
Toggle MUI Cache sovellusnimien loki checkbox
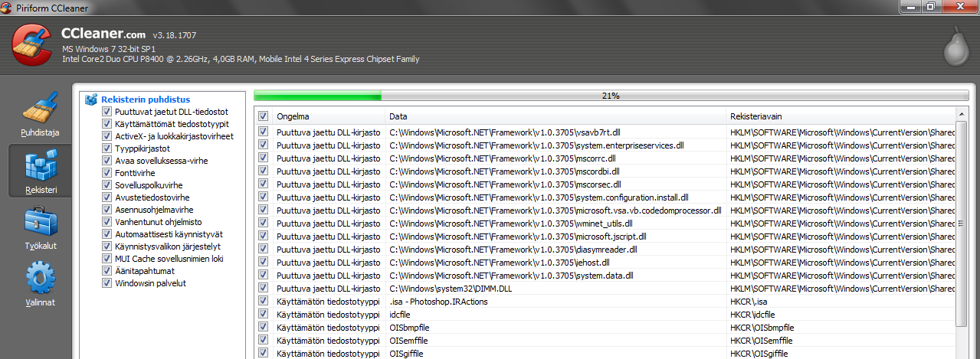(107, 259)
